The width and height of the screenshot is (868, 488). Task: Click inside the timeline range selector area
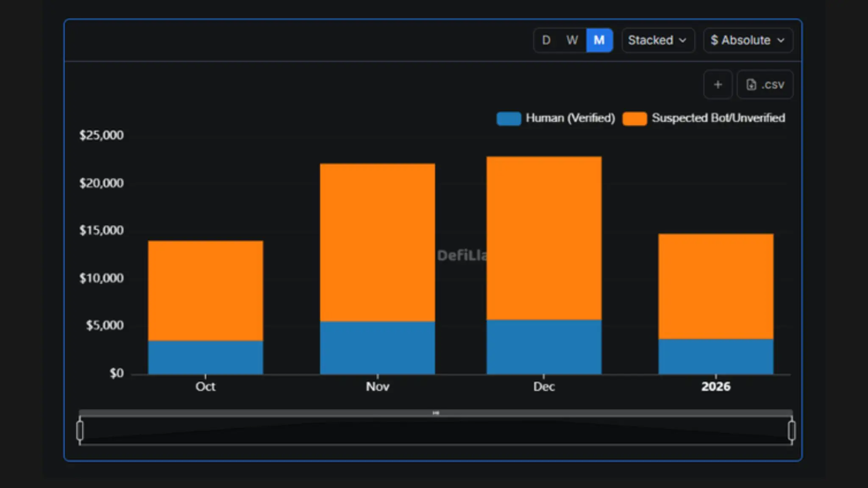[436, 432]
